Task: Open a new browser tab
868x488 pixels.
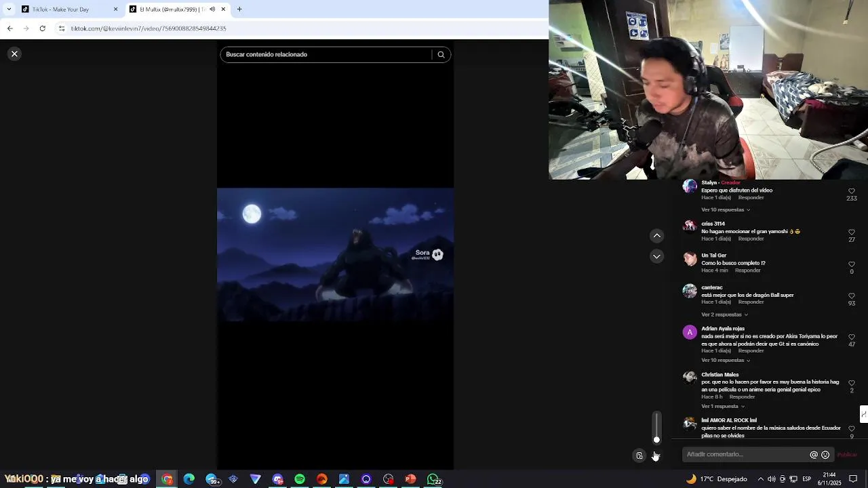Action: 239,9
